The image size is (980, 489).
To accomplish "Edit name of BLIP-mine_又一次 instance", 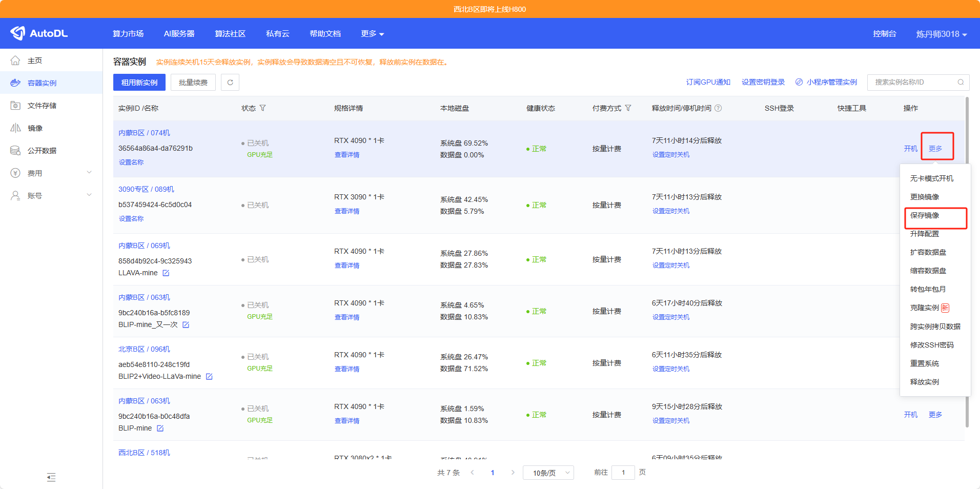I will coord(186,325).
